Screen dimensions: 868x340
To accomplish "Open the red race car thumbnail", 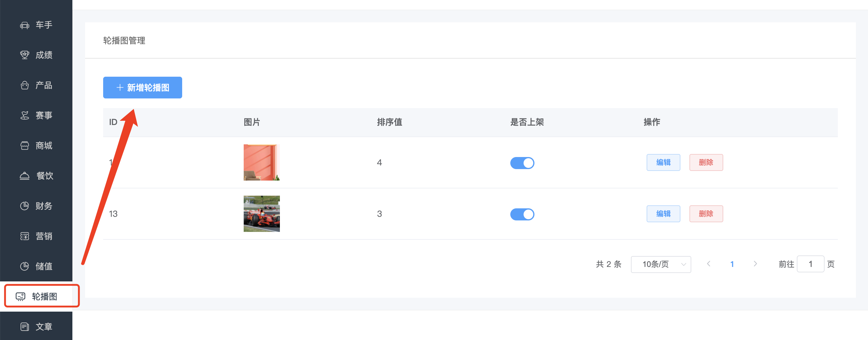I will 261,214.
